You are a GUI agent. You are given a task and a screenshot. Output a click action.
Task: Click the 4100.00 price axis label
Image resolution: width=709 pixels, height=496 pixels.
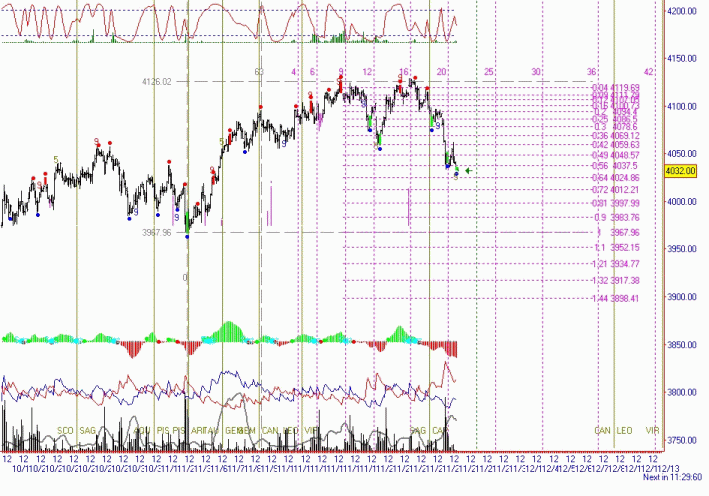[682, 107]
